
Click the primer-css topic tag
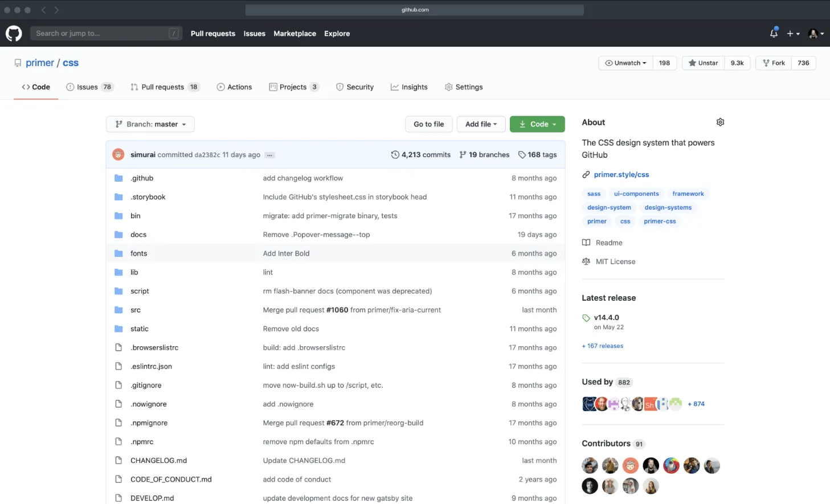(x=660, y=222)
